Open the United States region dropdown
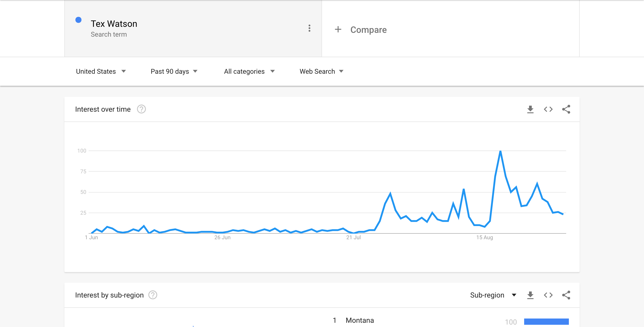Screen dimensions: 644x327 (100, 71)
